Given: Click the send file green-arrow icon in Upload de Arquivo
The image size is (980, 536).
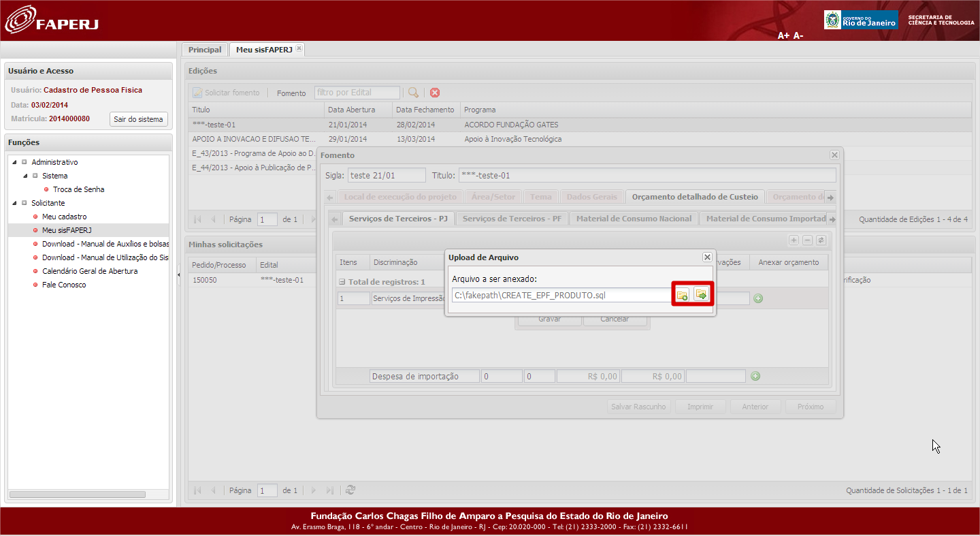Looking at the screenshot, I should (702, 294).
